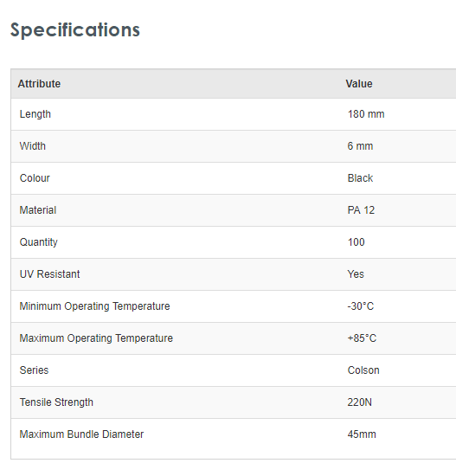Click the Width attribute label
456x476 pixels.
[33, 146]
